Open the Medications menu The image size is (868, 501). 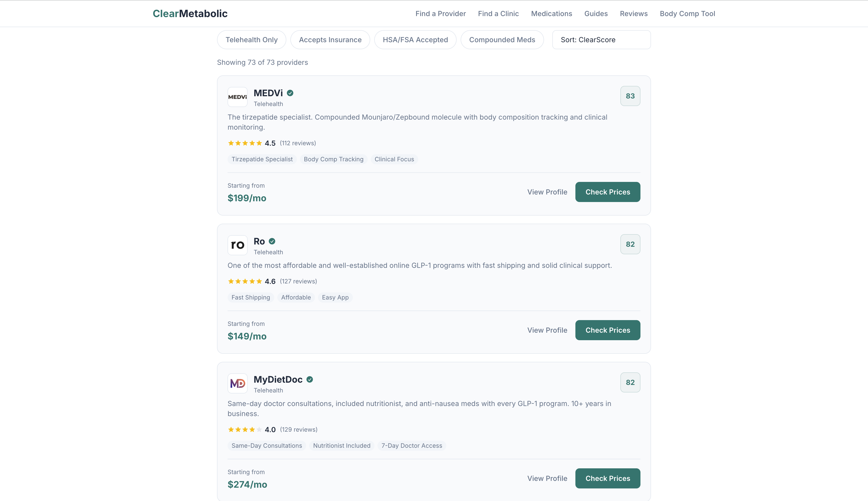(551, 13)
